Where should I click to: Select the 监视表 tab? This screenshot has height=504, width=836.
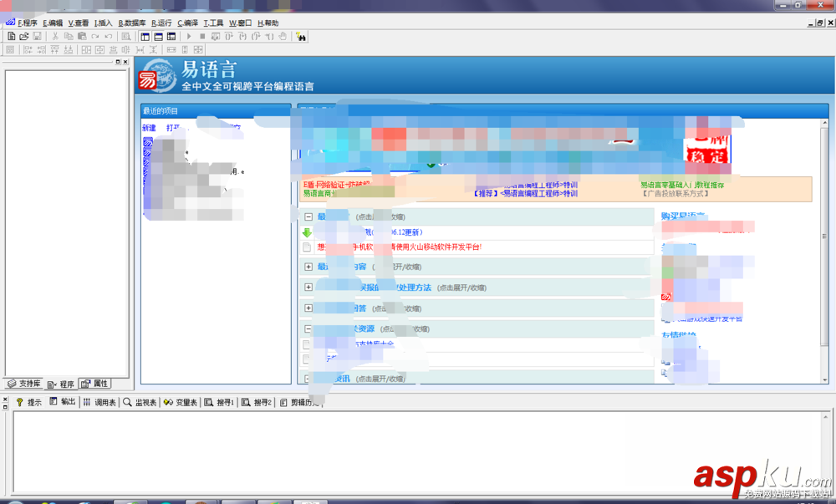pyautogui.click(x=140, y=402)
